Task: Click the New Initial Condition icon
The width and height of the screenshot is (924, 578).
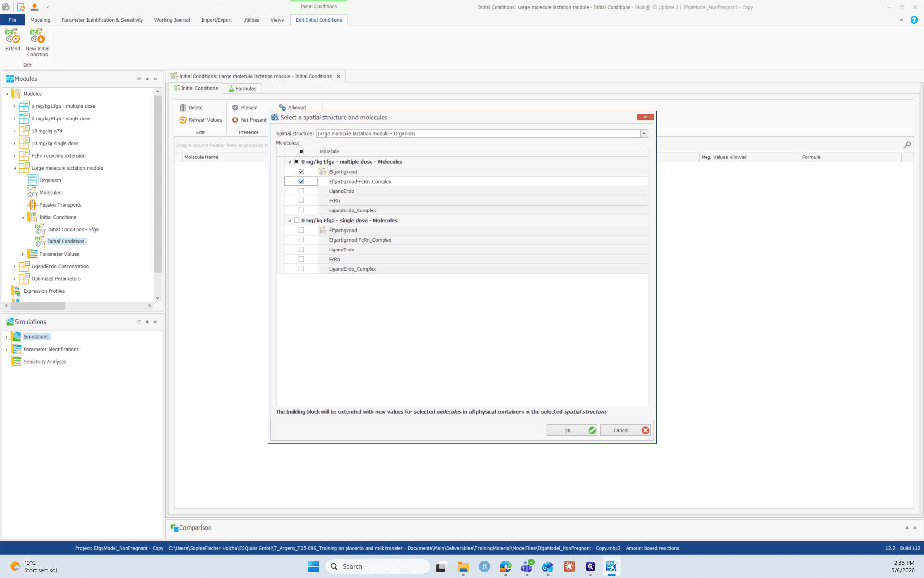Action: (x=38, y=36)
